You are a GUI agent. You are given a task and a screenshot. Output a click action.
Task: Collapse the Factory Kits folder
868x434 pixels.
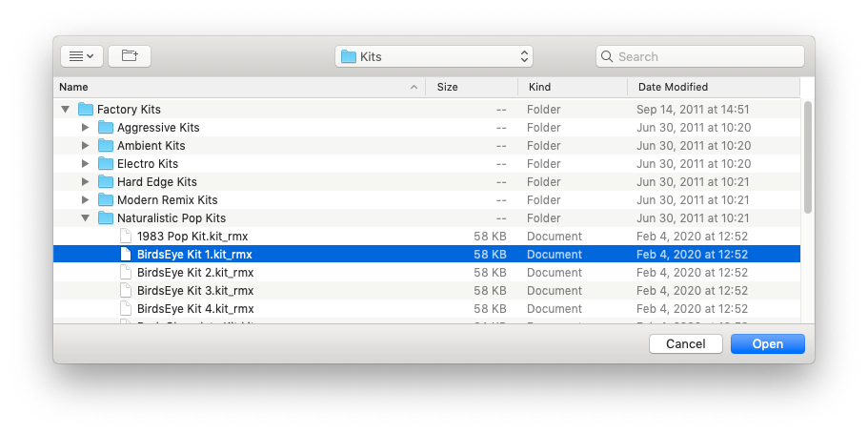[65, 110]
